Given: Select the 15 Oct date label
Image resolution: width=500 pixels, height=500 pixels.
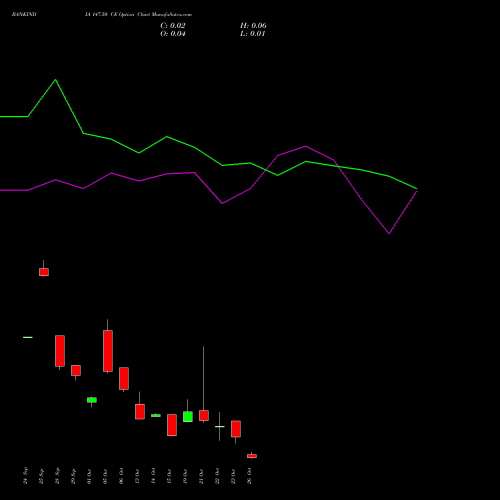Looking at the screenshot, I should [170, 476].
